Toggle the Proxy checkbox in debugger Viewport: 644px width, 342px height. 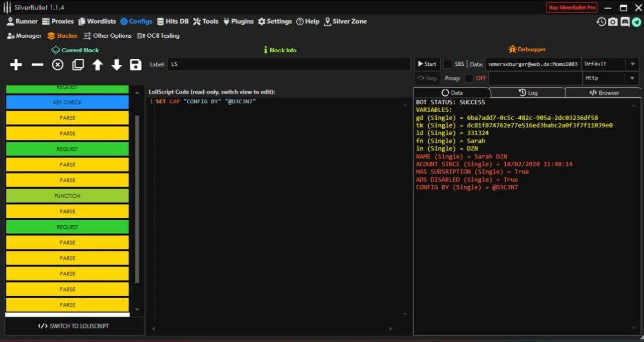(x=469, y=78)
